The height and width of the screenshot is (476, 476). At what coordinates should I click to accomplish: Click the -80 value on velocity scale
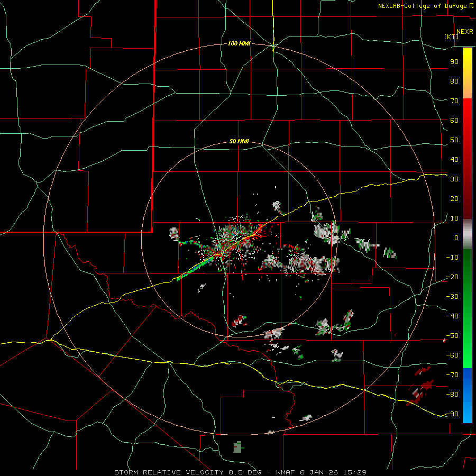click(x=452, y=395)
